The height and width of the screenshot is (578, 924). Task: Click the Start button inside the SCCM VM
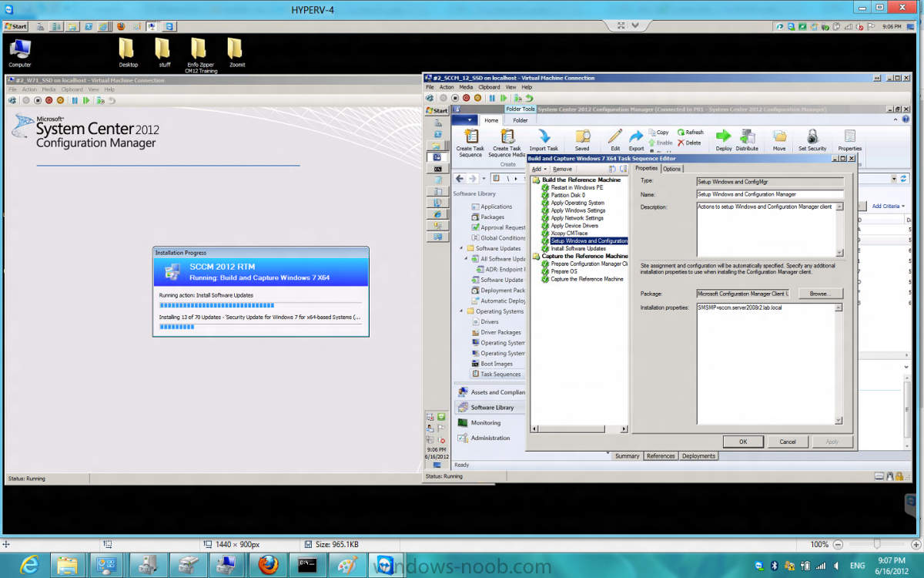click(438, 111)
